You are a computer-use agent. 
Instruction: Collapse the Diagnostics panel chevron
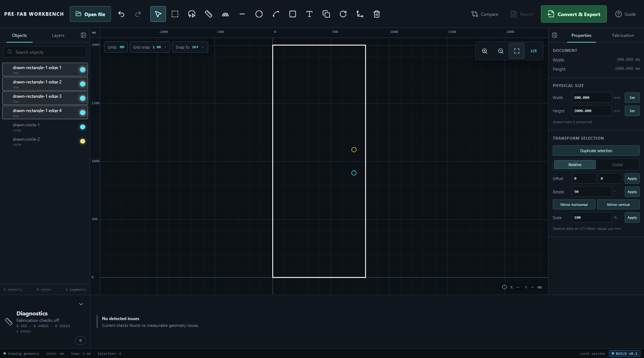click(x=81, y=304)
